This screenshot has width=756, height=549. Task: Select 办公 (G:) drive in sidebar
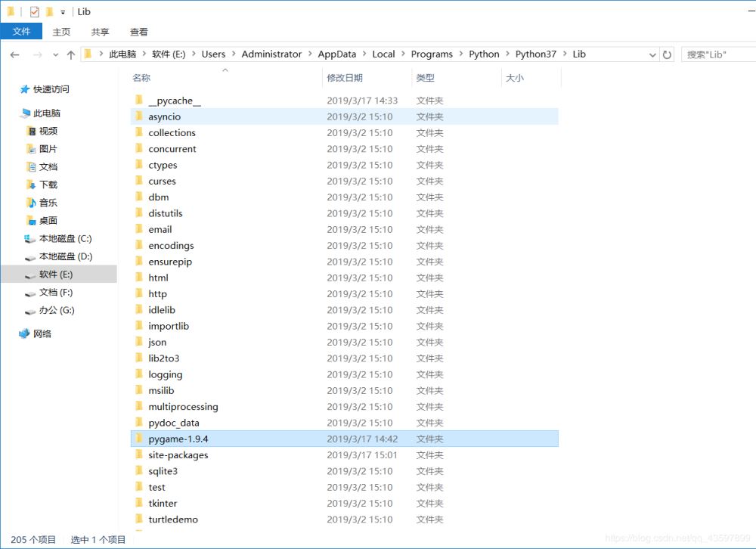[50, 310]
